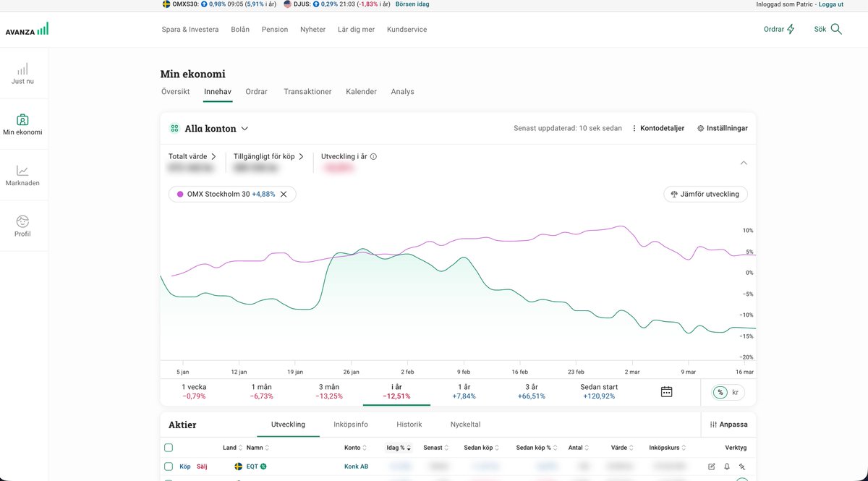The width and height of the screenshot is (868, 481).
Task: Select the checkbox on the EQT row
Action: (x=168, y=467)
